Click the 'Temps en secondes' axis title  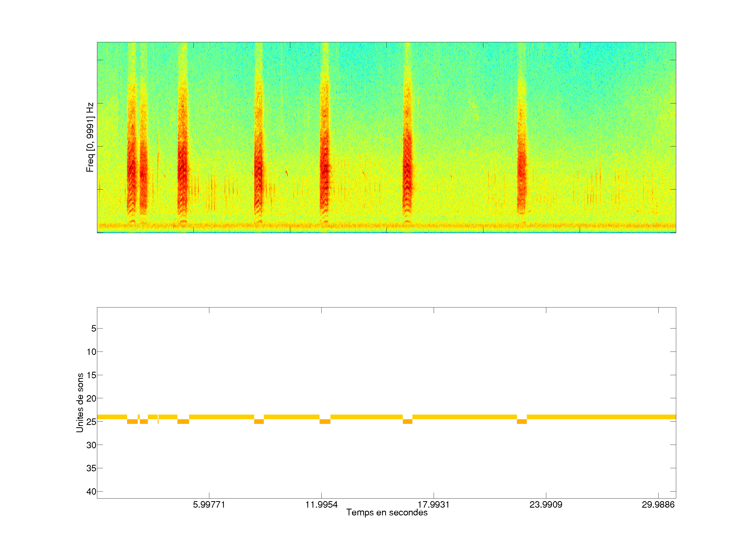(387, 512)
